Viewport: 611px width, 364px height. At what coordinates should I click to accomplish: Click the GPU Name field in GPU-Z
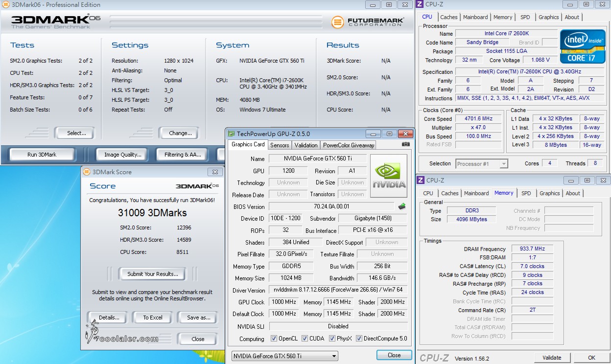tap(318, 159)
